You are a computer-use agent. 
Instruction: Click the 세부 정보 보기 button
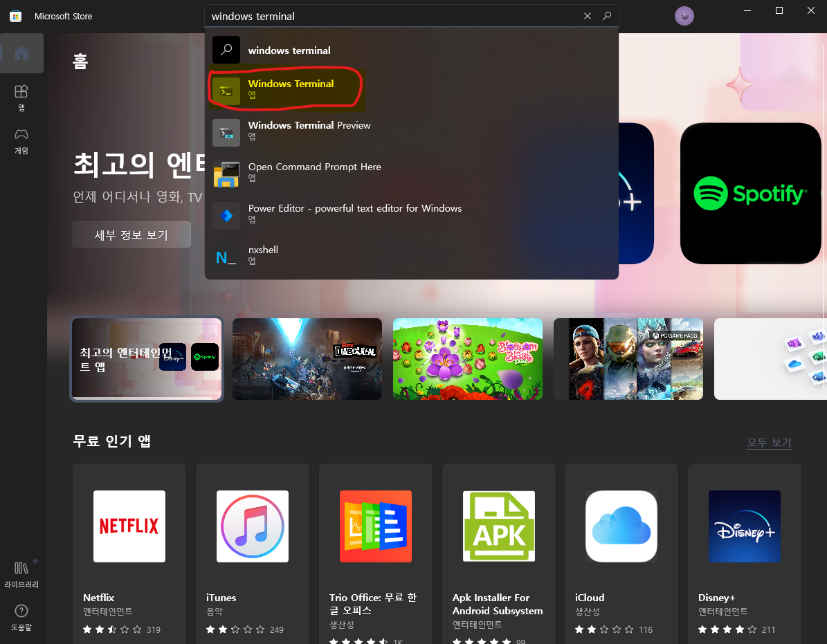tap(131, 235)
